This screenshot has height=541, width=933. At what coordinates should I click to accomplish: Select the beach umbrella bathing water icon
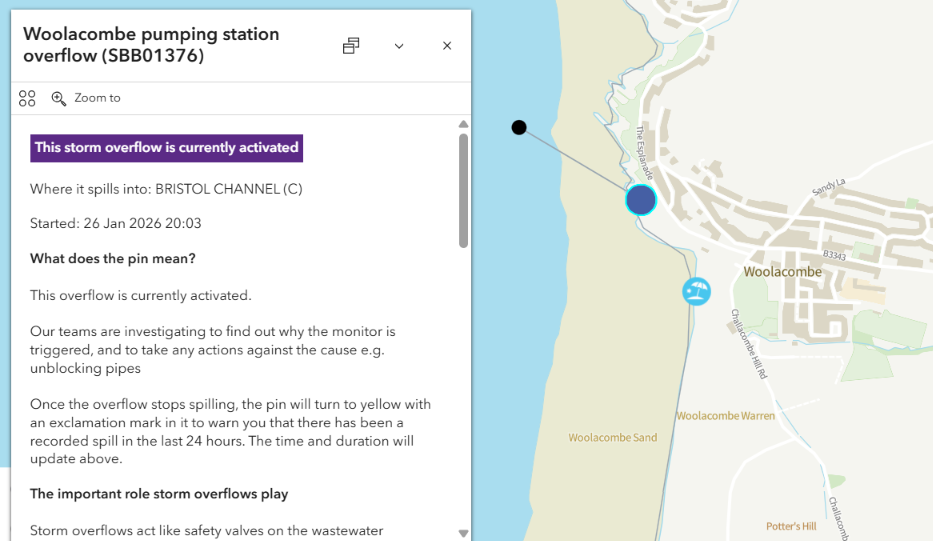[x=696, y=291]
